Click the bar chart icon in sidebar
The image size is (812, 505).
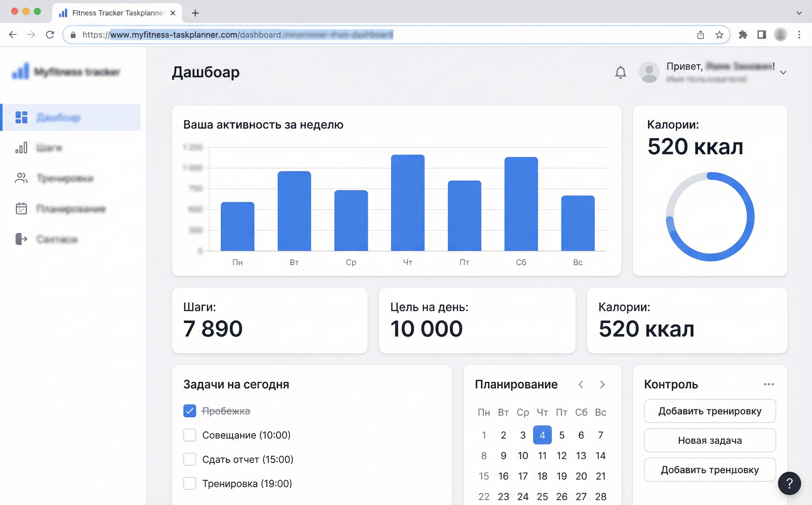[21, 148]
